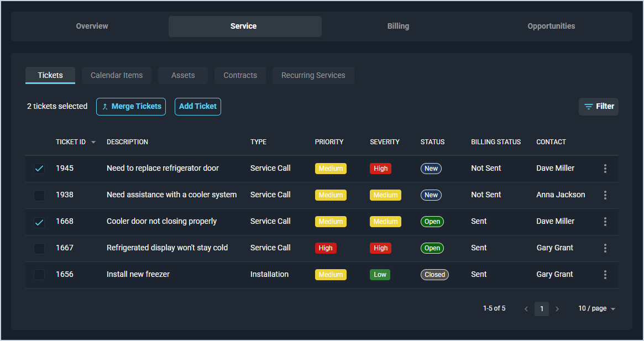Go to previous page using left arrow
644x341 pixels.
[x=526, y=309]
